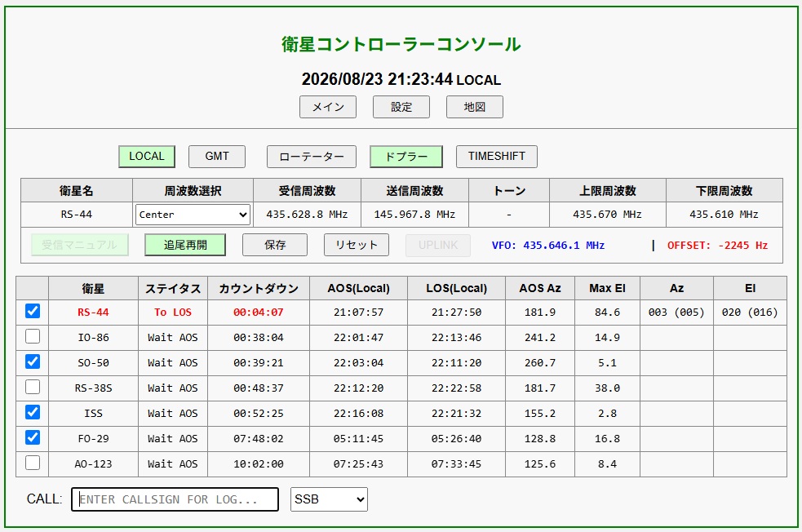Open the Center frequency selection dropdown
Viewport: 802px width, 532px height.
click(193, 215)
